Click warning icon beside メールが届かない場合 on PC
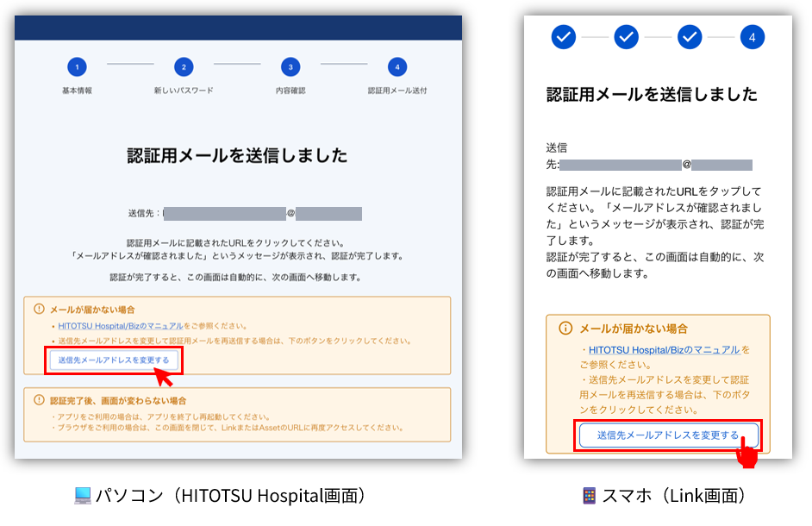 click(x=38, y=309)
